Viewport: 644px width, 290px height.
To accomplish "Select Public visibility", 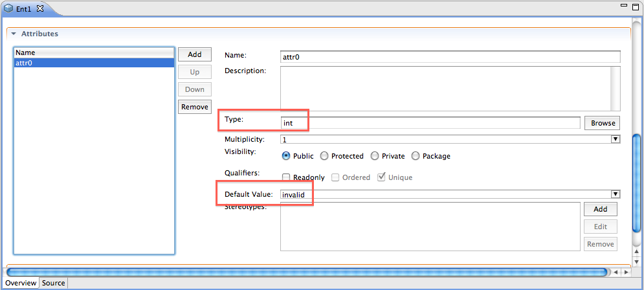I will (x=286, y=156).
